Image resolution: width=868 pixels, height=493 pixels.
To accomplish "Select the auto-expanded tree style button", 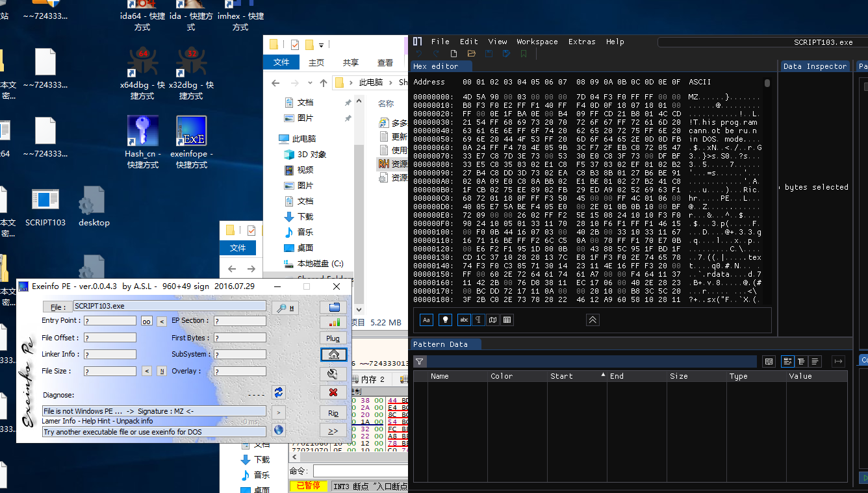I will click(801, 362).
